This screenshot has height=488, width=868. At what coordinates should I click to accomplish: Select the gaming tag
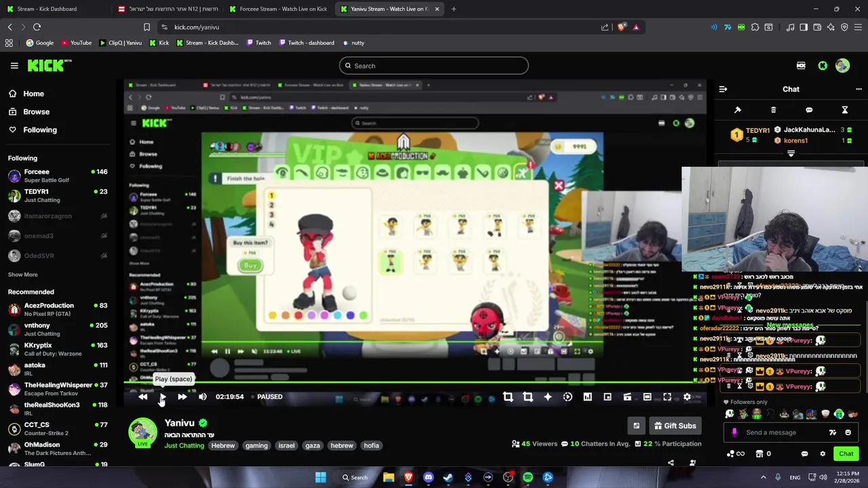click(x=256, y=446)
